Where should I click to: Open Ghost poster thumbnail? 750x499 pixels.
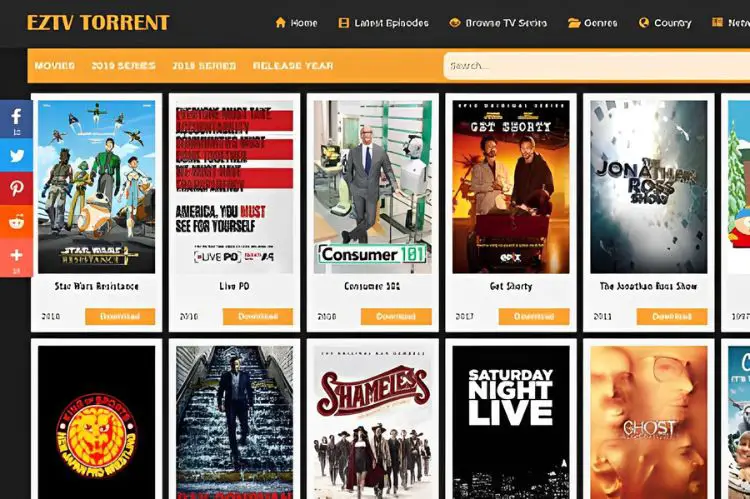pos(649,422)
